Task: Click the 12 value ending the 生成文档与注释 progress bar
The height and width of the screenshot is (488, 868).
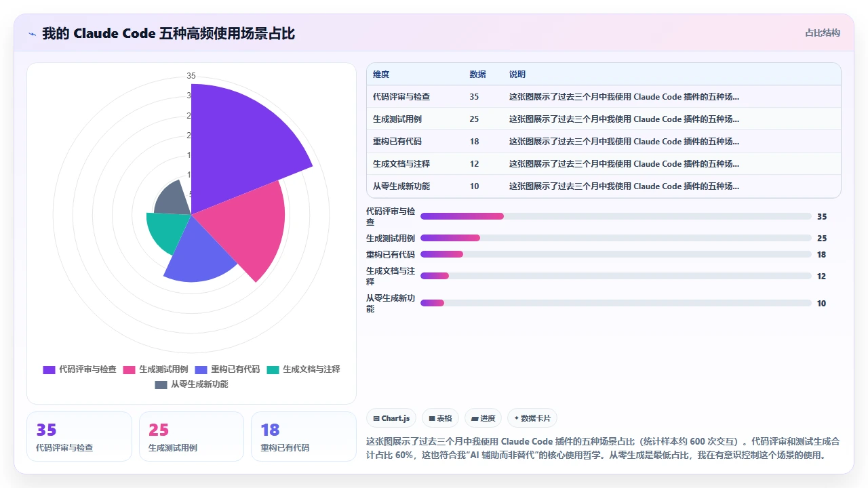Action: (x=822, y=277)
